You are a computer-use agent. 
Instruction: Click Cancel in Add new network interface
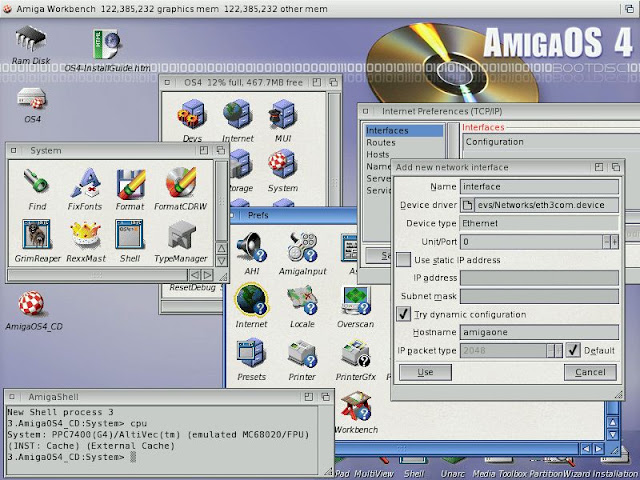point(590,372)
